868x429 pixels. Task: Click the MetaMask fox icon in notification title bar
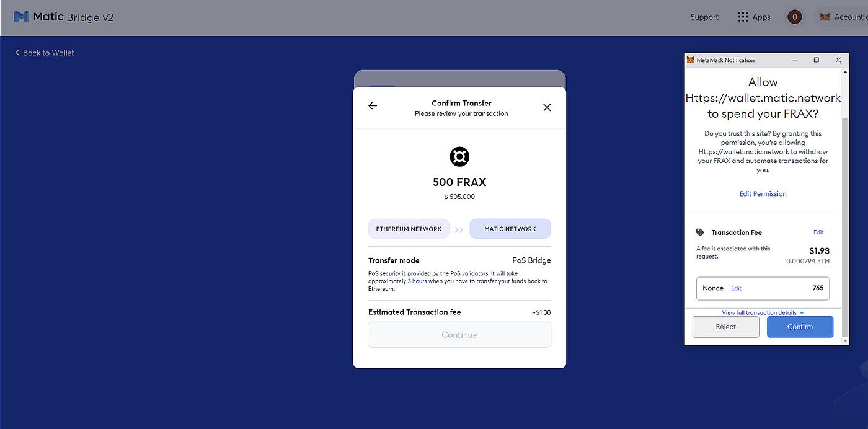(691, 60)
